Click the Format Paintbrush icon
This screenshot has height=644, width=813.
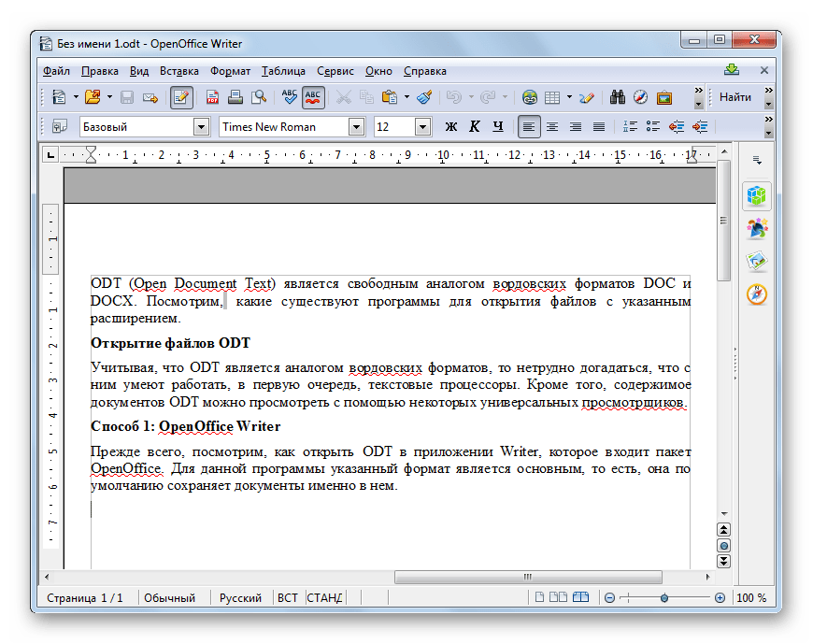(x=424, y=97)
